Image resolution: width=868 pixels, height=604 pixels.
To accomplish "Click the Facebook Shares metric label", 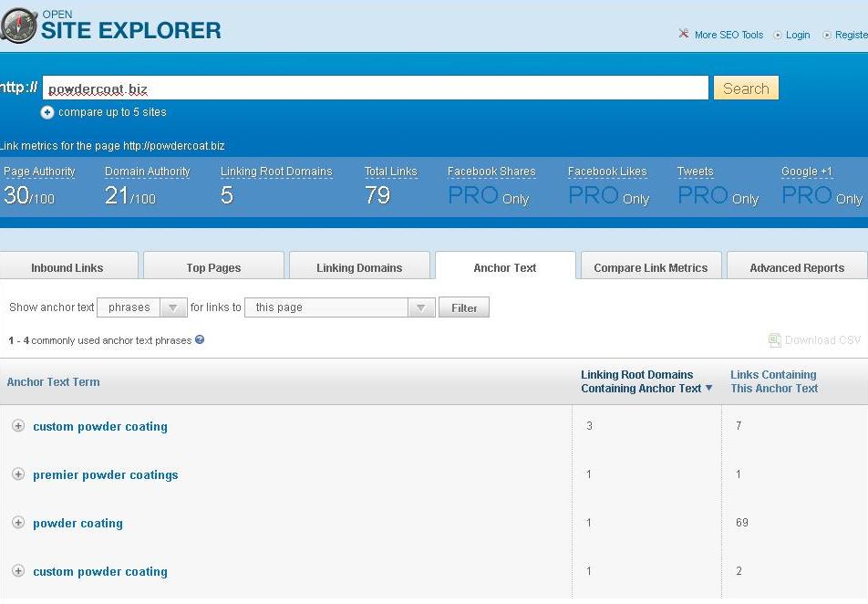I will coord(491,172).
